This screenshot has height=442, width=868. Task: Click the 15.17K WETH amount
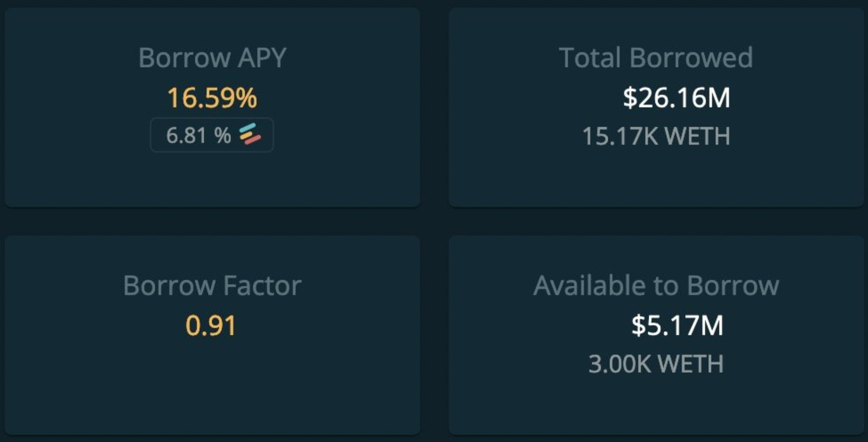(x=656, y=136)
